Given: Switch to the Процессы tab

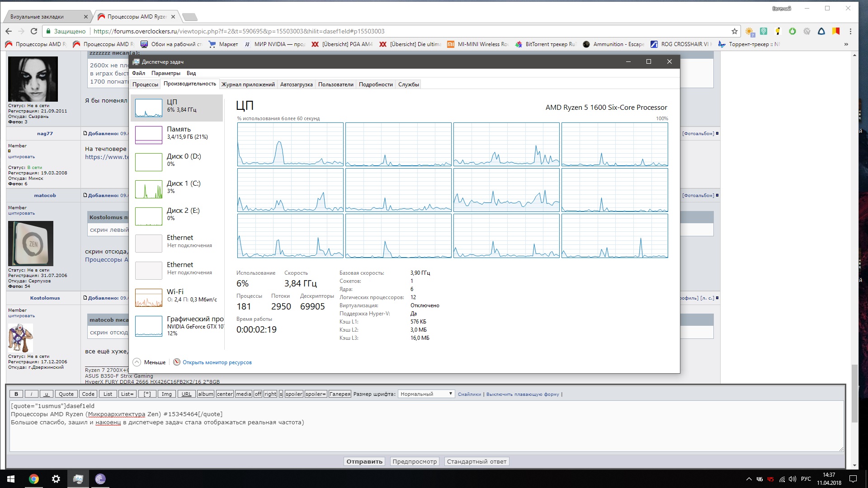Looking at the screenshot, I should [145, 84].
